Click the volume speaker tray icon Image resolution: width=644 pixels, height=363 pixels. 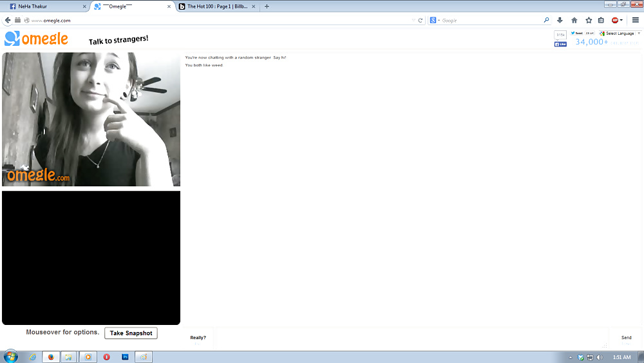tap(600, 357)
